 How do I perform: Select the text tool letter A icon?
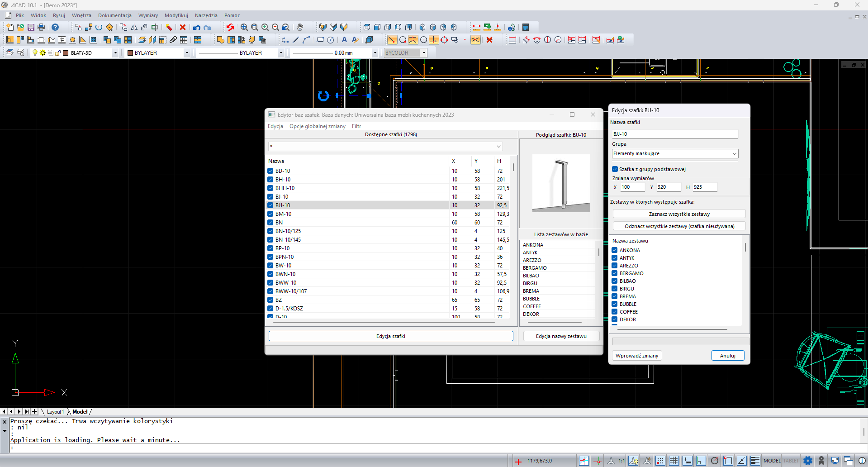pos(344,40)
